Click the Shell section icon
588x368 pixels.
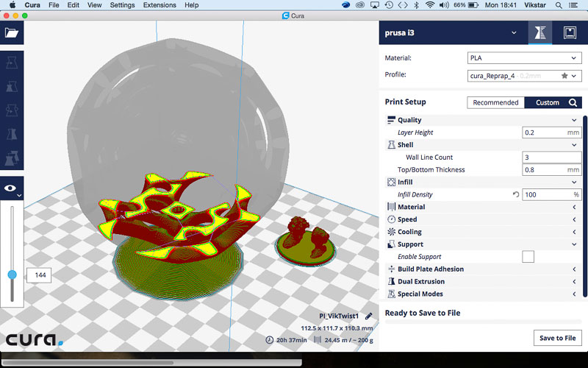(x=391, y=144)
